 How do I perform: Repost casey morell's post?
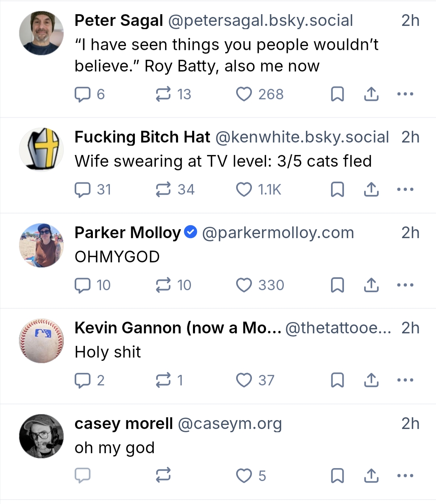pos(163,476)
